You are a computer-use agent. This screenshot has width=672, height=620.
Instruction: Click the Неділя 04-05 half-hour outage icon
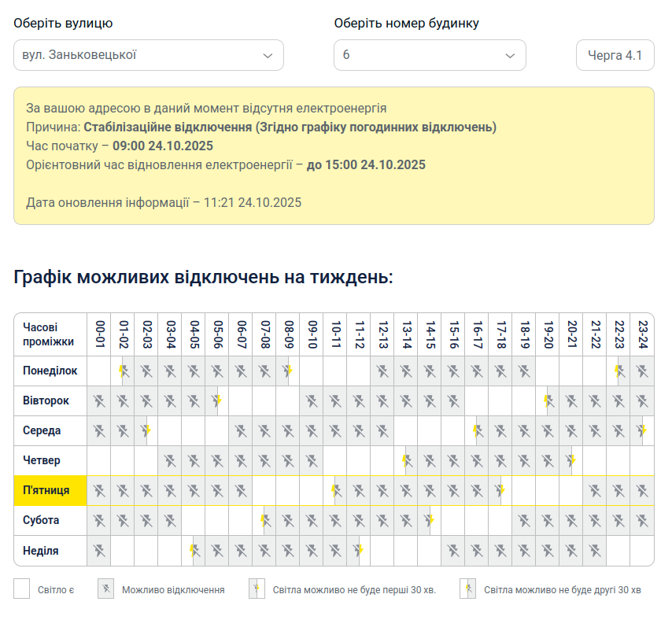click(195, 551)
